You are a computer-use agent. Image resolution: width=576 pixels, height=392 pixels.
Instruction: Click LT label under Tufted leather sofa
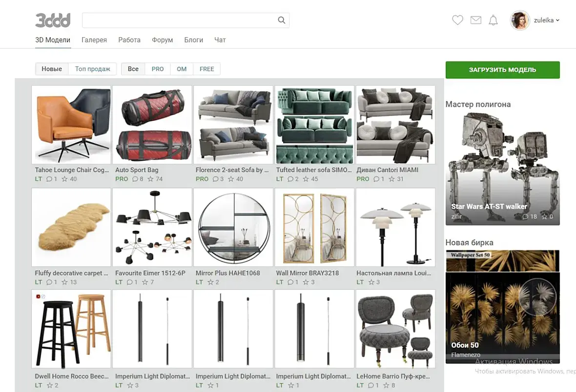point(280,179)
